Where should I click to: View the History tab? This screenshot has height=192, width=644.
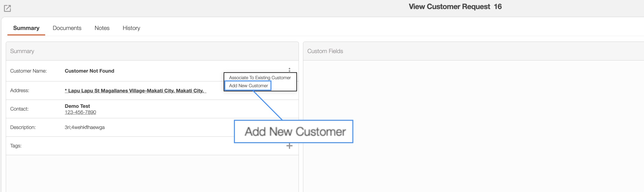[131, 28]
